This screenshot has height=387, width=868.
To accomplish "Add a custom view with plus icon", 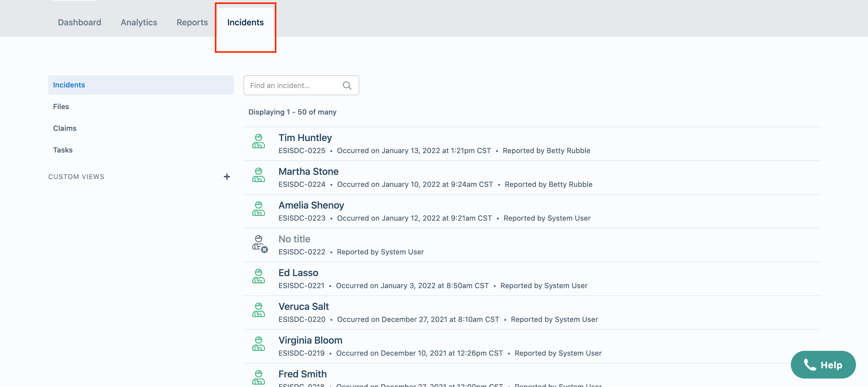I will [227, 177].
